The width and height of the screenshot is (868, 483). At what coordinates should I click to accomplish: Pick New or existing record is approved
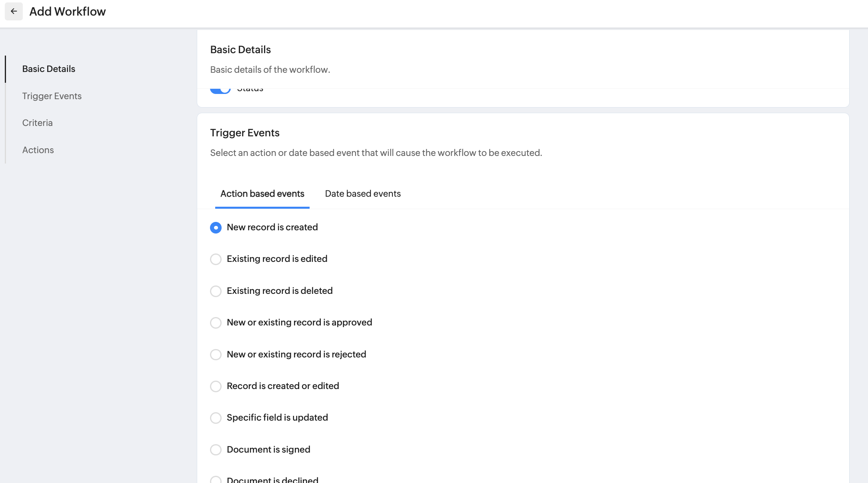[x=216, y=323]
